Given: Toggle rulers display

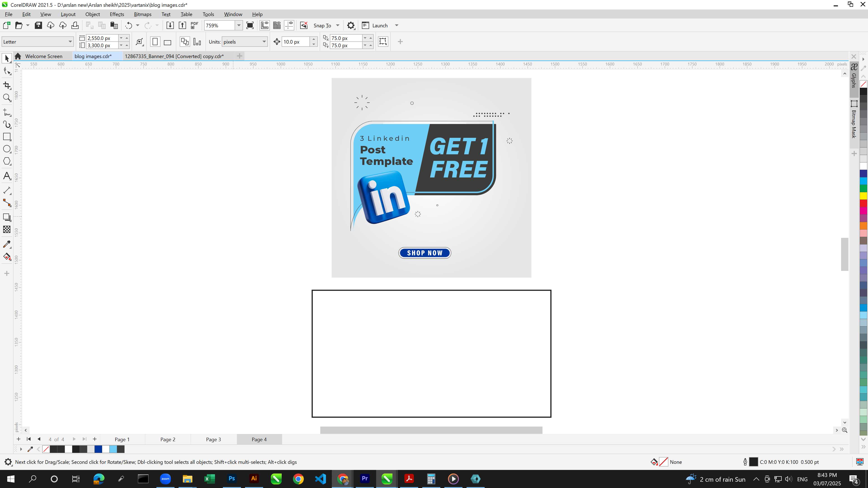Looking at the screenshot, I should (x=264, y=26).
